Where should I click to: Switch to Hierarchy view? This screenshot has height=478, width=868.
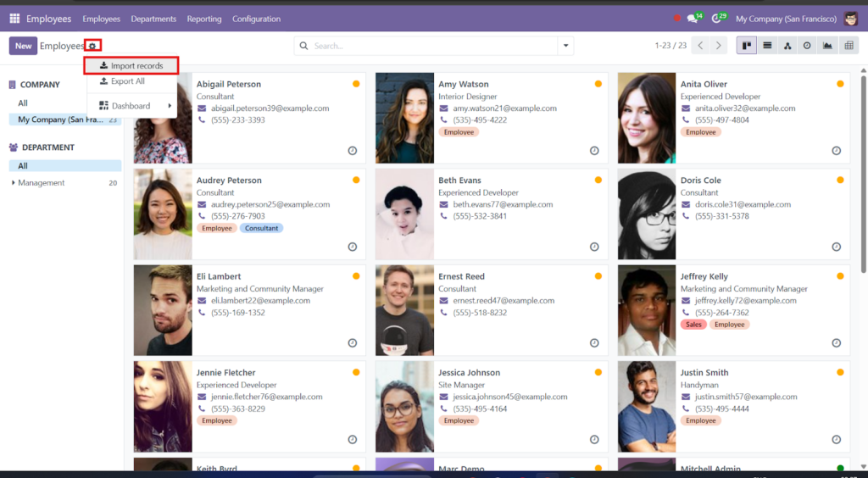tap(787, 46)
